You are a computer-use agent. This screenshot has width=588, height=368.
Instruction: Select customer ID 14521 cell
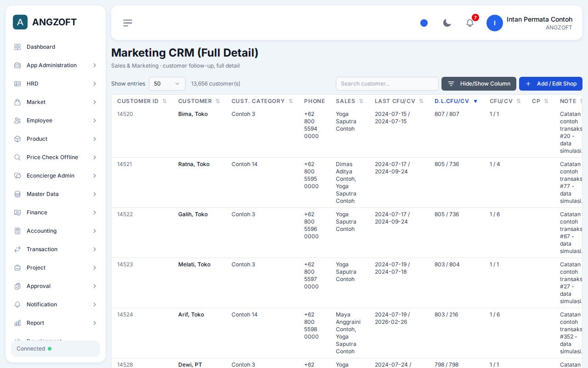[x=125, y=164]
